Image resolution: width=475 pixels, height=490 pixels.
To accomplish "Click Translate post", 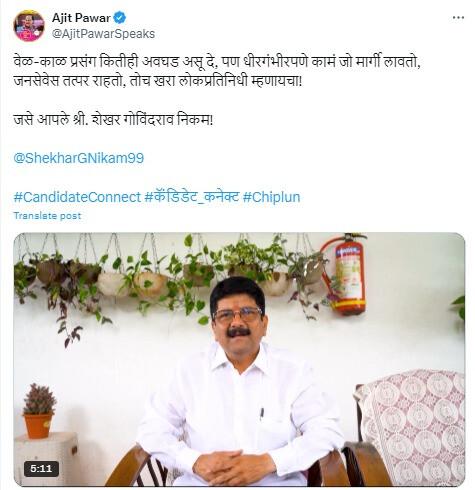I will 47,216.
